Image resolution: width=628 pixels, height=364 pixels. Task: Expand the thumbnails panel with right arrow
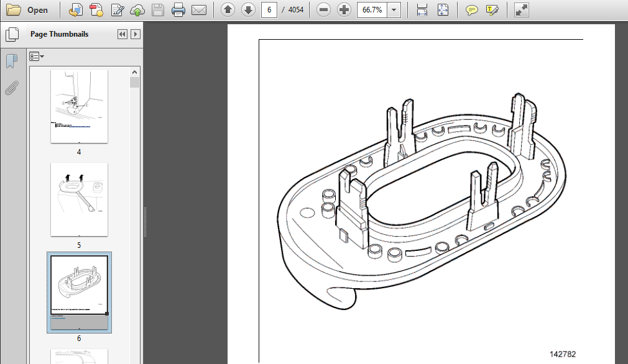[x=136, y=34]
